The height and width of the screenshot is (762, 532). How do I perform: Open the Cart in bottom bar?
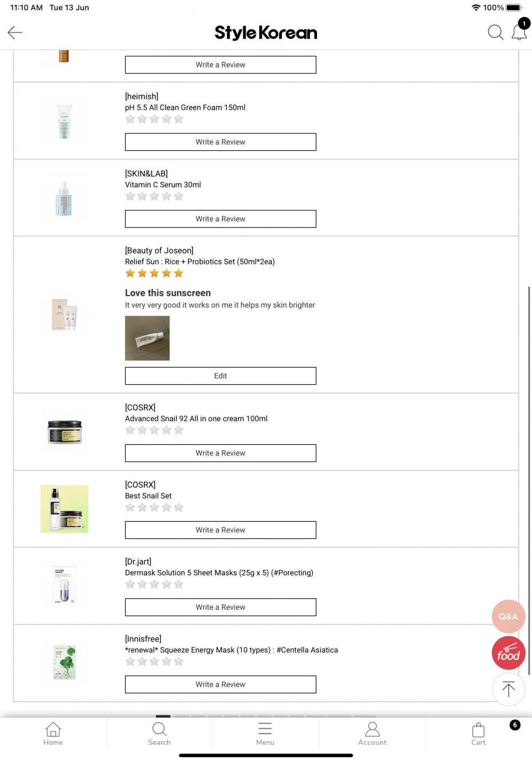479,734
